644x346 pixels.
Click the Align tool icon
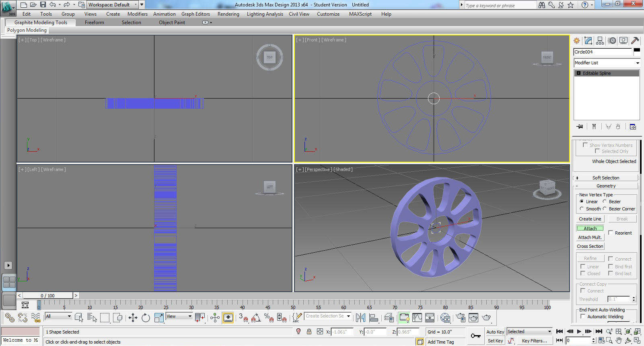pos(374,318)
